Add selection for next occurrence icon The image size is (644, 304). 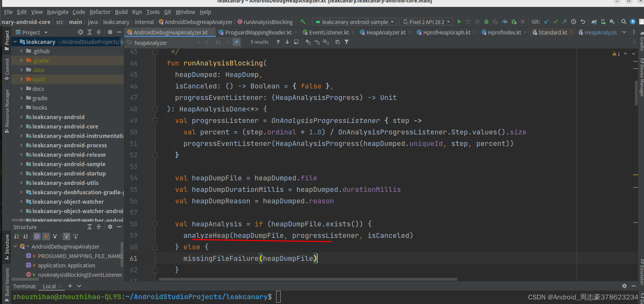308,42
